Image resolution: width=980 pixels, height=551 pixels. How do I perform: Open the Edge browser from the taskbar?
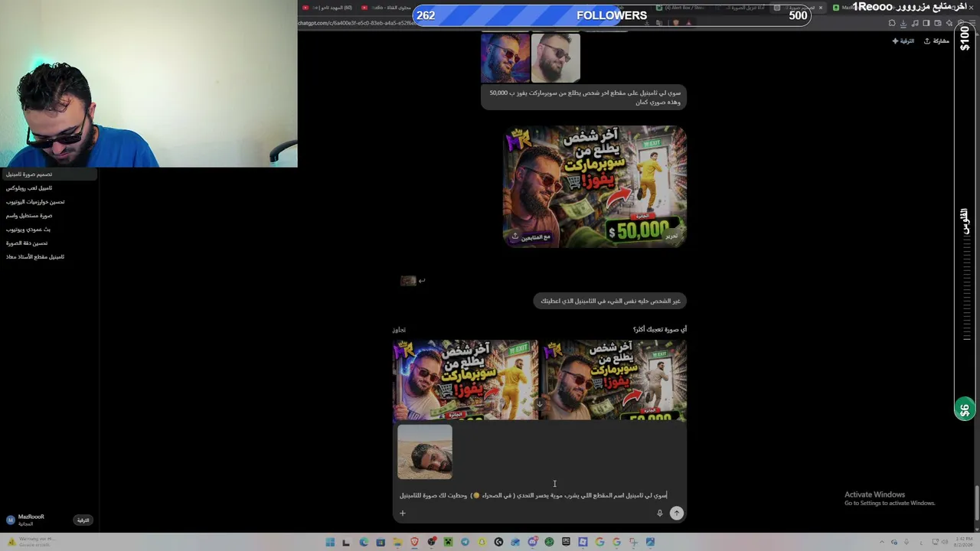364,542
